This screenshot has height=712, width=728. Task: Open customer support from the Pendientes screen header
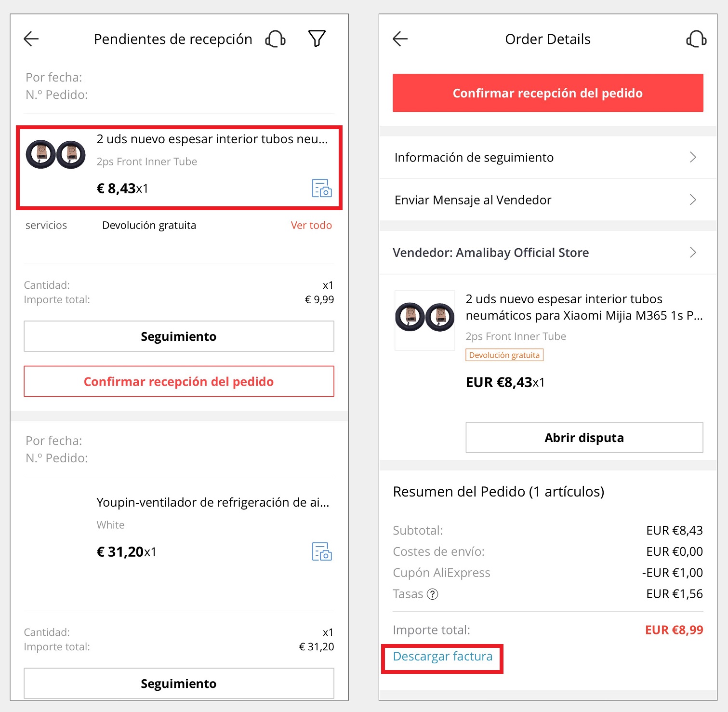(x=275, y=39)
